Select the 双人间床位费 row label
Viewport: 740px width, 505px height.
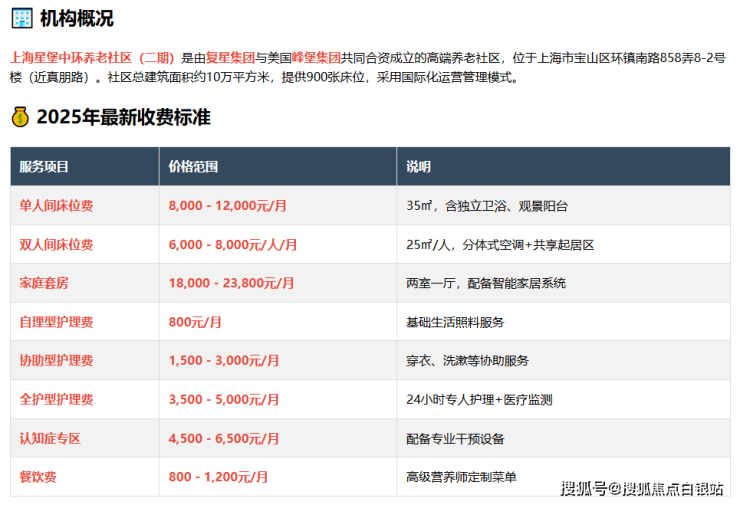[x=57, y=244]
